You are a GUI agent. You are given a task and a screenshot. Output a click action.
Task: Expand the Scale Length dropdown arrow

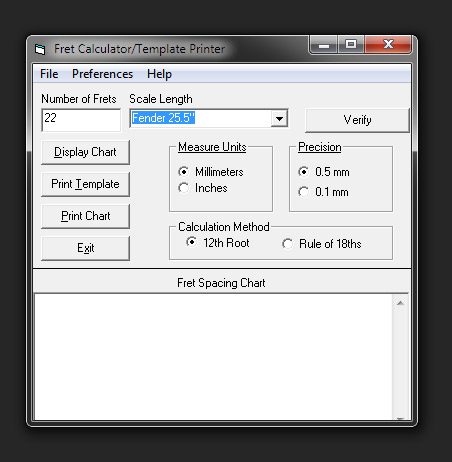click(x=279, y=118)
